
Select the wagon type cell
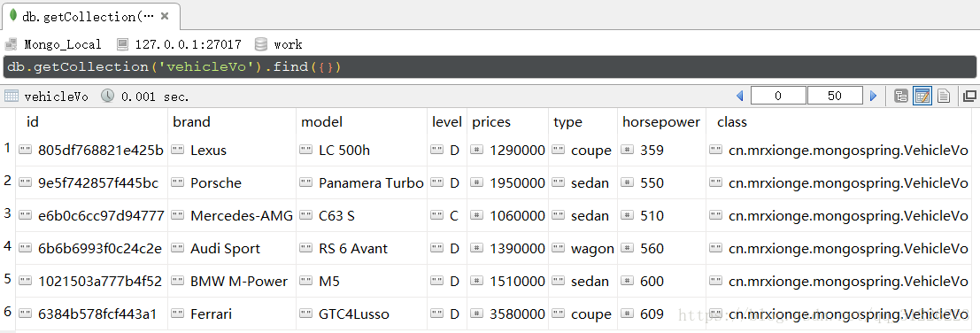[x=583, y=248]
